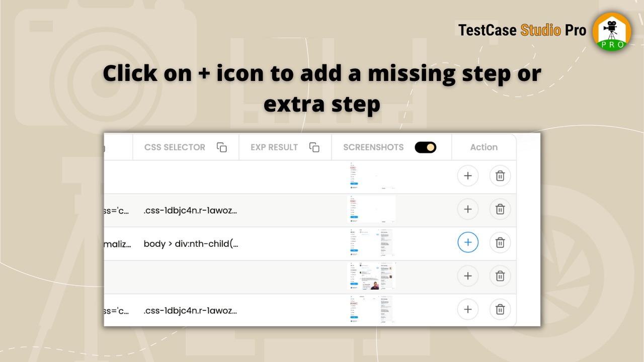The height and width of the screenshot is (362, 644).
Task: Click the Action column header
Action: pos(484,147)
